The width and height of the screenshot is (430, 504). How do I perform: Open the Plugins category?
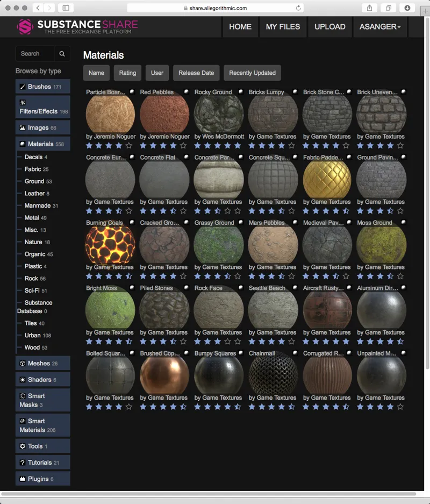coord(42,479)
